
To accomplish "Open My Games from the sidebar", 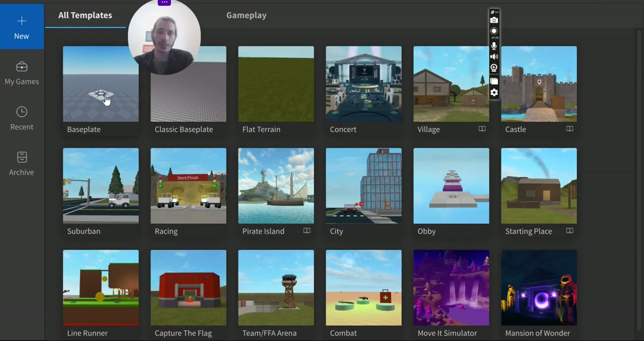I will [22, 73].
